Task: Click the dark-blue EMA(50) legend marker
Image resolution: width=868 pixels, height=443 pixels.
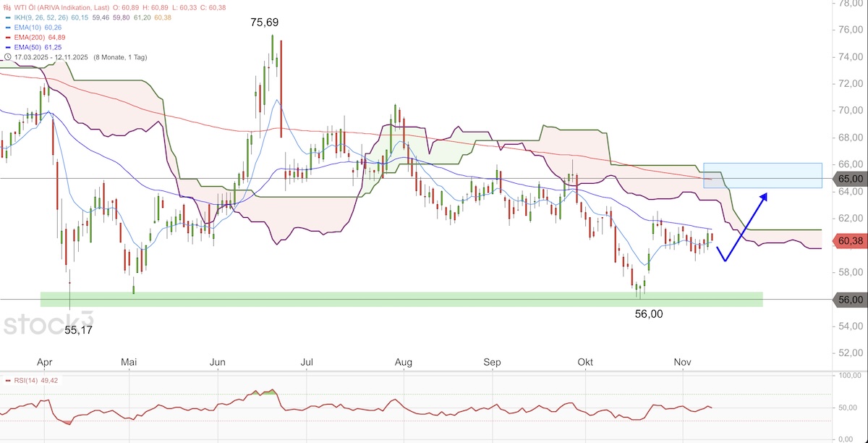Action: (x=7, y=46)
